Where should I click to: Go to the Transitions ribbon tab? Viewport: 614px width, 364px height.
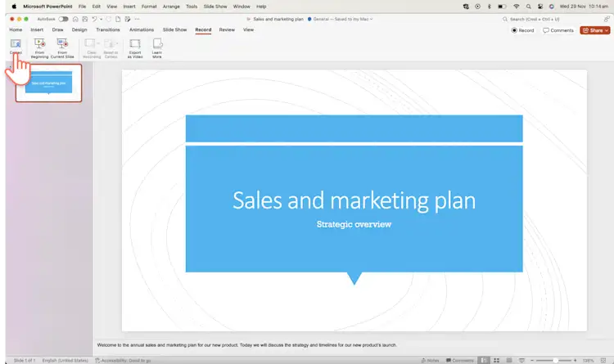click(x=108, y=29)
